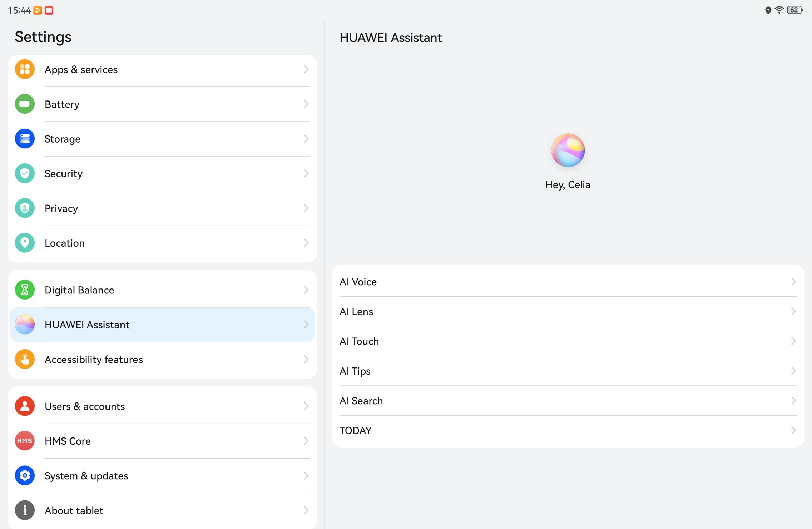The width and height of the screenshot is (812, 529).
Task: Open System & updates settings
Action: tap(162, 476)
